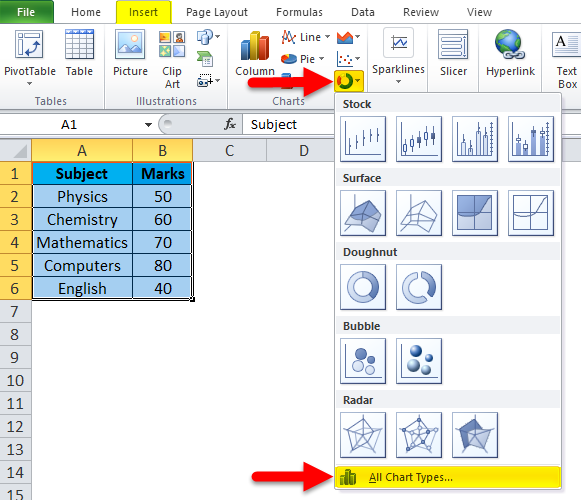Select Open-High-Low-Close stock chart
The height and width of the screenshot is (500, 581).
(419, 139)
